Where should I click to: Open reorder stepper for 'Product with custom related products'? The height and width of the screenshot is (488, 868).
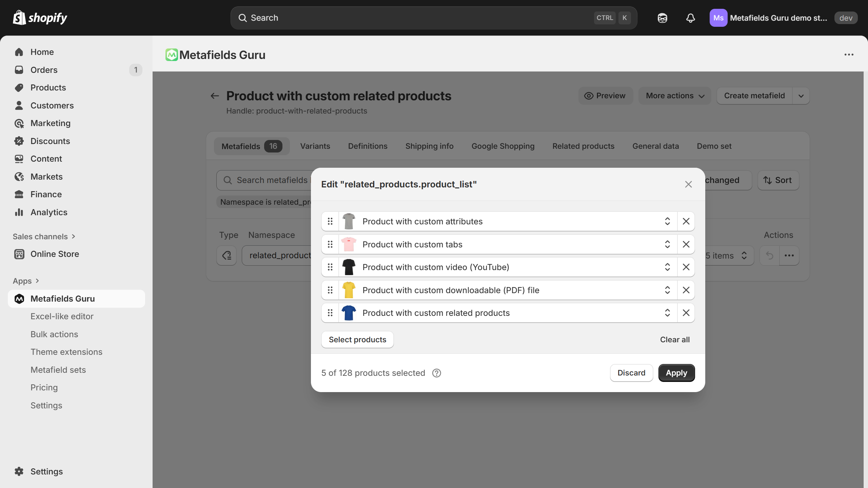tap(667, 313)
